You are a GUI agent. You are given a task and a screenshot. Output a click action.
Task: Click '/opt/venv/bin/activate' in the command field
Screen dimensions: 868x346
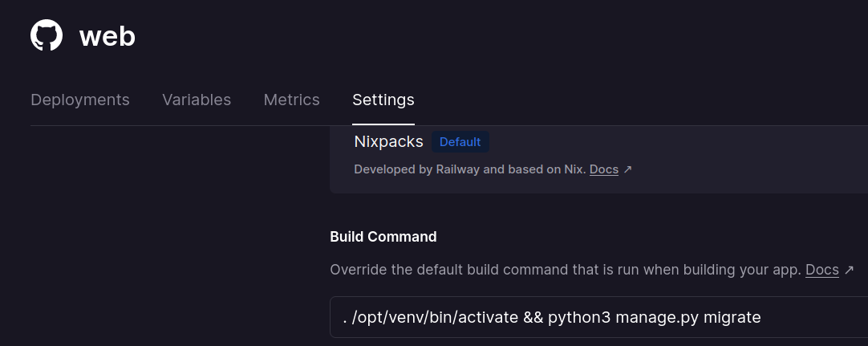(x=435, y=317)
